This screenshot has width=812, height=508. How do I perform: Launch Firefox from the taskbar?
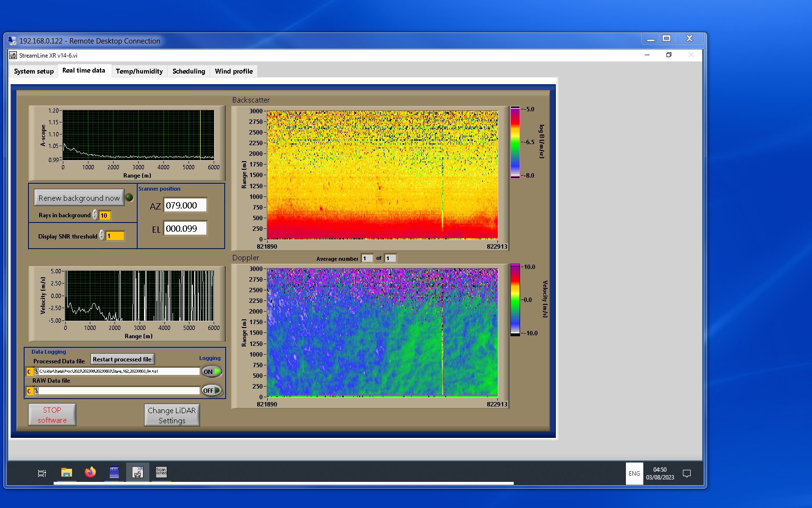coord(90,473)
